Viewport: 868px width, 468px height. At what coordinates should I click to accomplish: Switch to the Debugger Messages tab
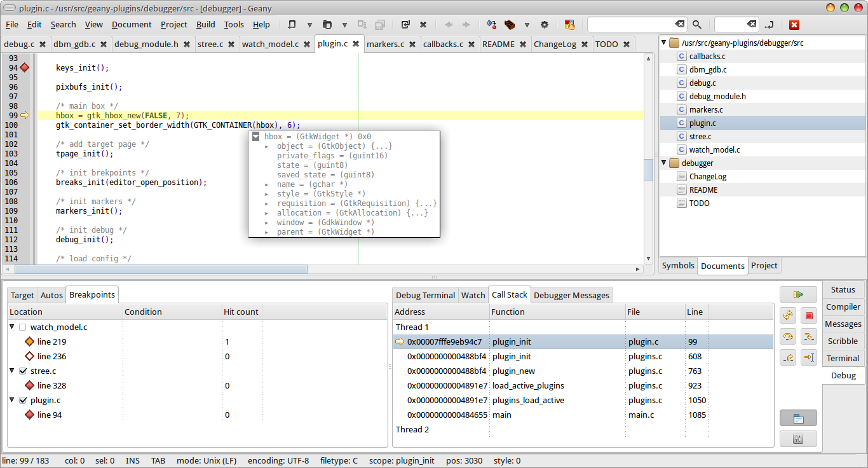572,295
